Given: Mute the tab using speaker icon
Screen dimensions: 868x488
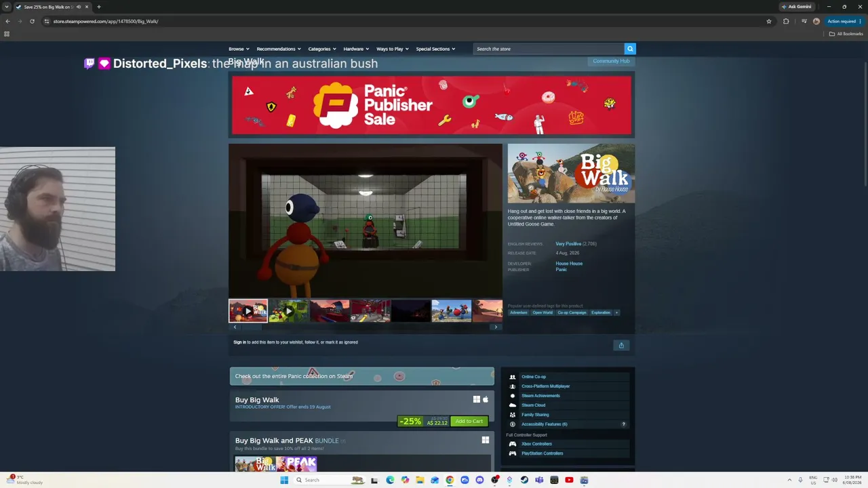Looking at the screenshot, I should pos(79,7).
